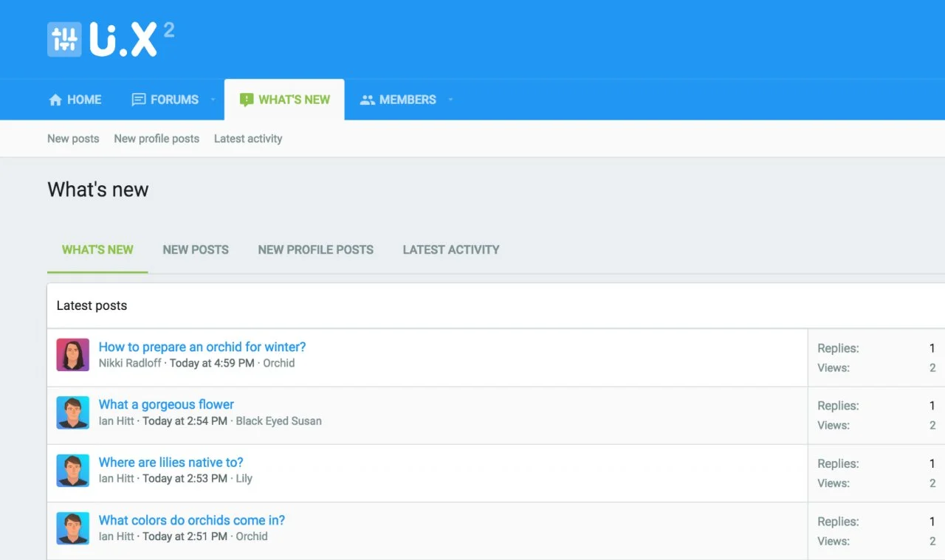Screen dimensions: 945x560
Task: Expand the Forums dropdown arrow
Action: point(213,100)
